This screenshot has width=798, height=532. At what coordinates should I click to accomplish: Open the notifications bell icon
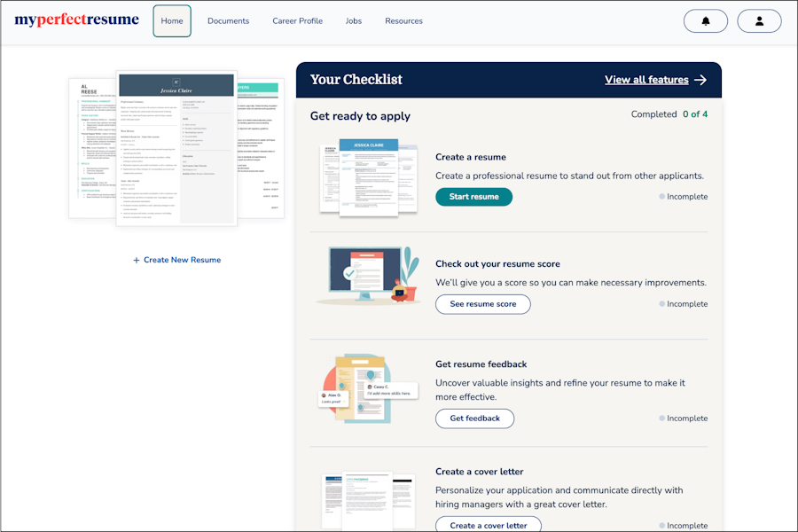(x=706, y=21)
